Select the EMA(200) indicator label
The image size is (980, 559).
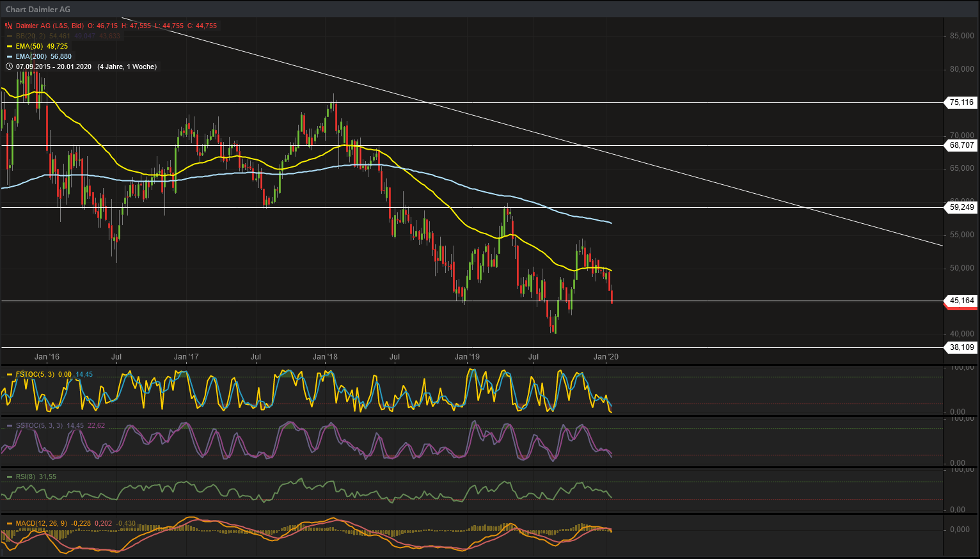coord(31,56)
